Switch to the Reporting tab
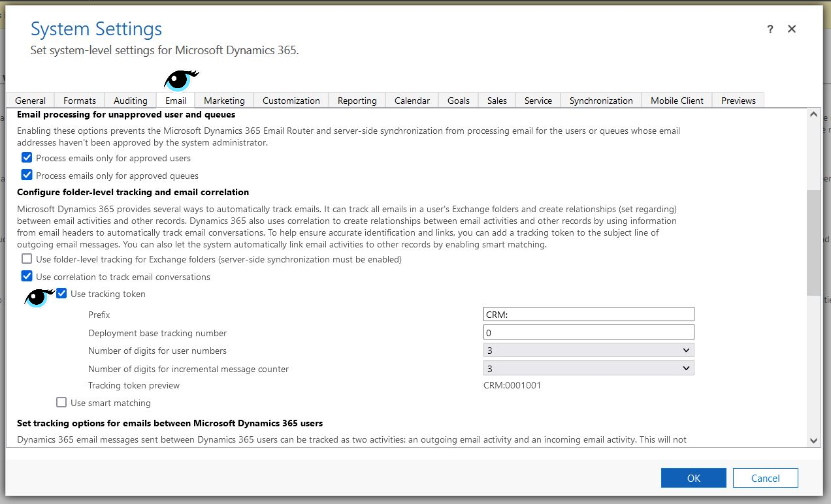The width and height of the screenshot is (831, 504). pos(357,101)
